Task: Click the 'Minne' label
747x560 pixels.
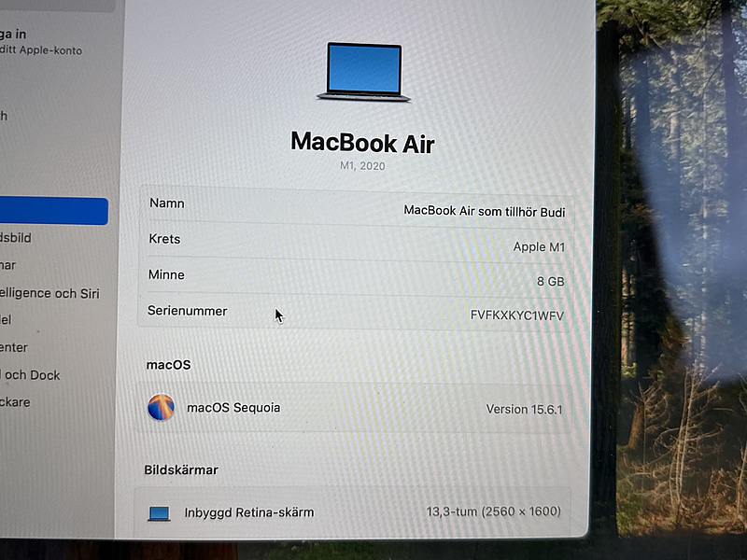Action: click(166, 274)
